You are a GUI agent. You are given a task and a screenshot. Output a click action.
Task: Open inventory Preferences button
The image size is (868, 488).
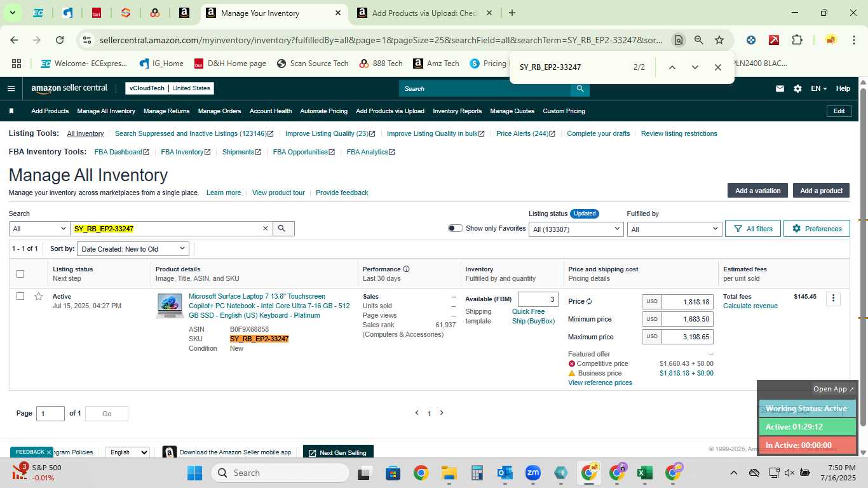(817, 229)
